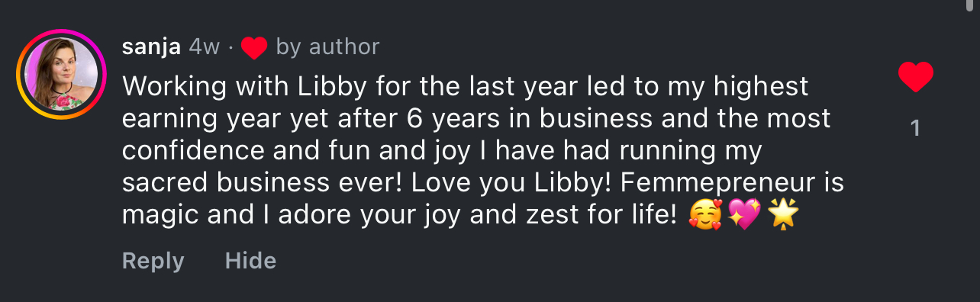Open the sanja username profile link
980x302 pixels.
[x=151, y=47]
